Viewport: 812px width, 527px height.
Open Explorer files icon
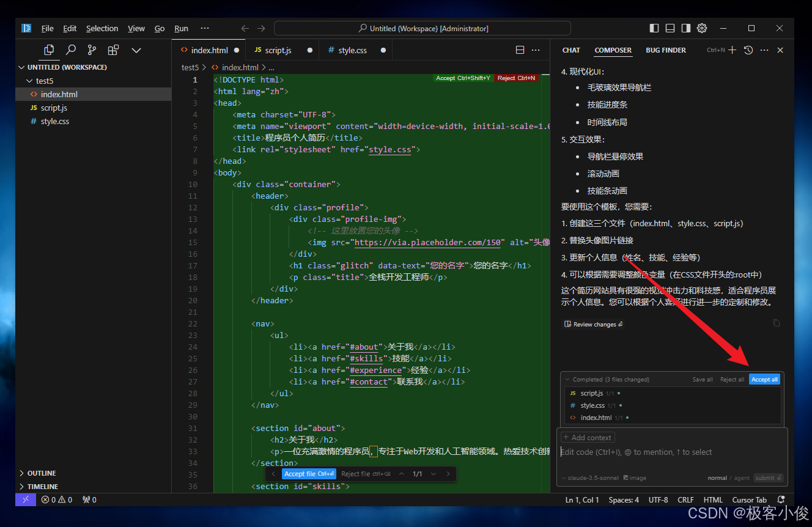coord(50,50)
